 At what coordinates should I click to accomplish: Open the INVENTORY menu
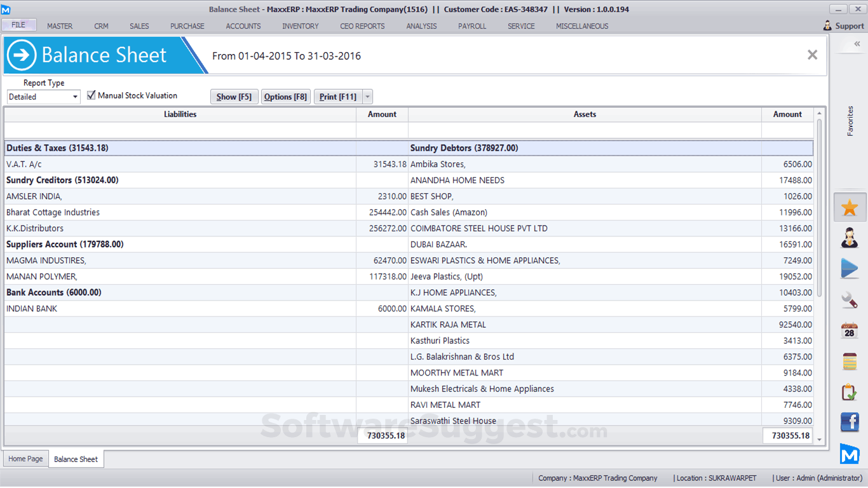point(301,26)
